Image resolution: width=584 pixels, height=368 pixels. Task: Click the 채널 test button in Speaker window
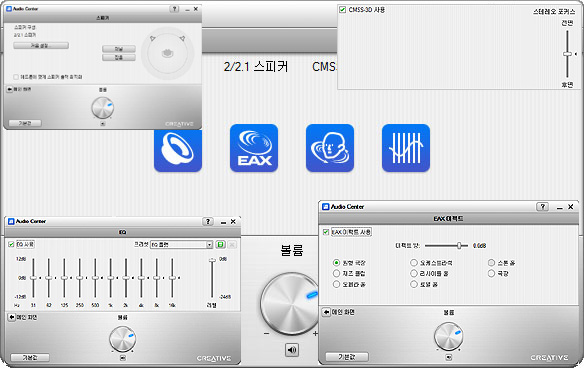pyautogui.click(x=119, y=49)
